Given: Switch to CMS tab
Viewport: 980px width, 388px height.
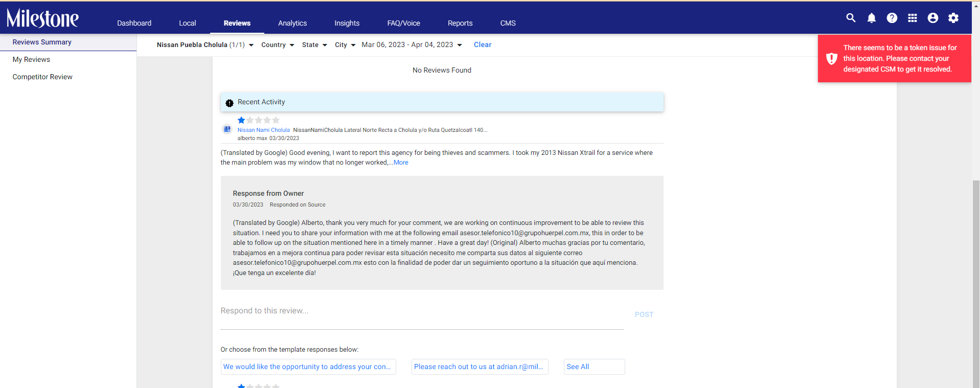Looking at the screenshot, I should tap(508, 23).
